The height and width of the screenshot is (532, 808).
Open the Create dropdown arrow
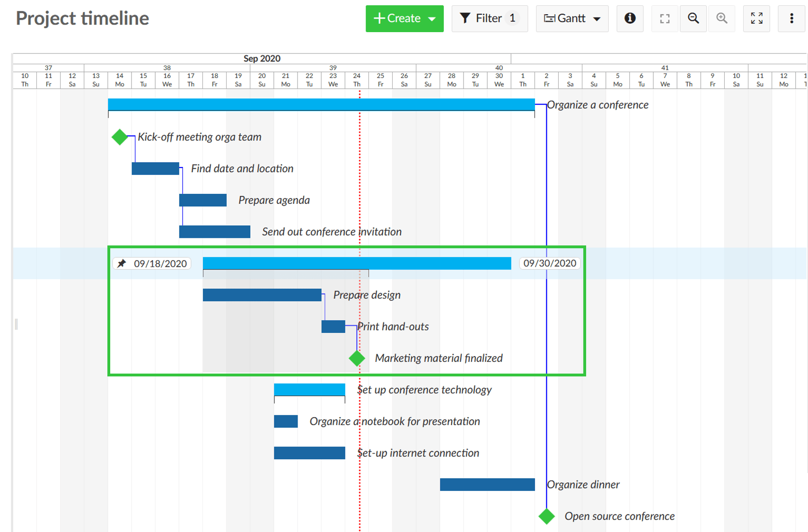pos(431,19)
